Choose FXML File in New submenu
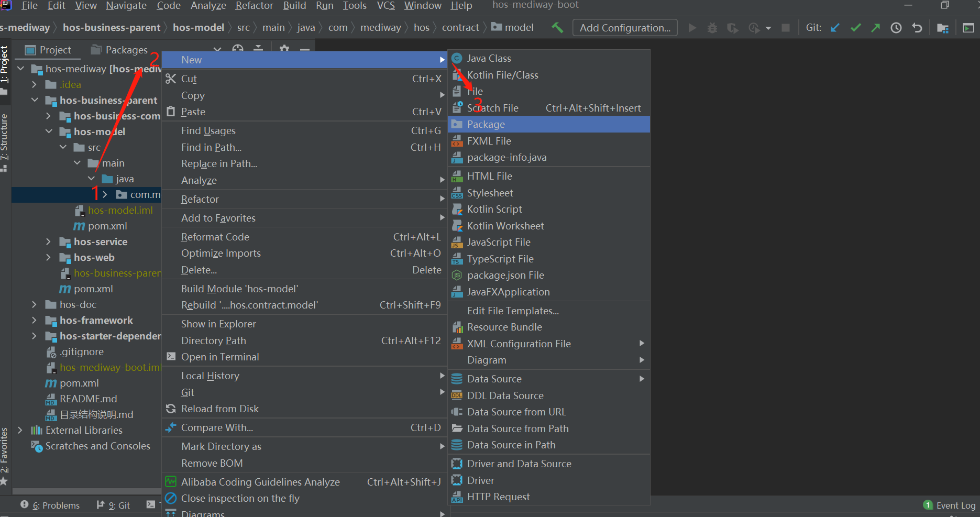Image resolution: width=980 pixels, height=517 pixels. pos(549,141)
